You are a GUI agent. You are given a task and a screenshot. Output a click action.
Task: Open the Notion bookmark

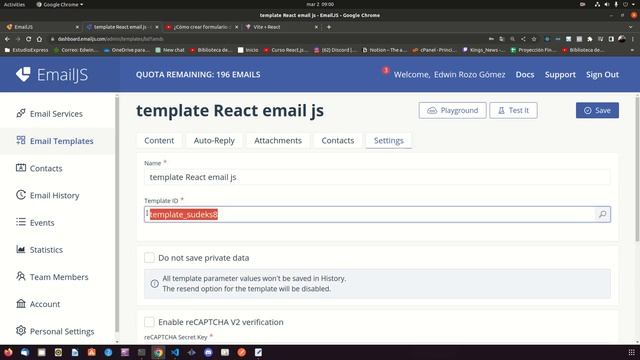(x=384, y=50)
